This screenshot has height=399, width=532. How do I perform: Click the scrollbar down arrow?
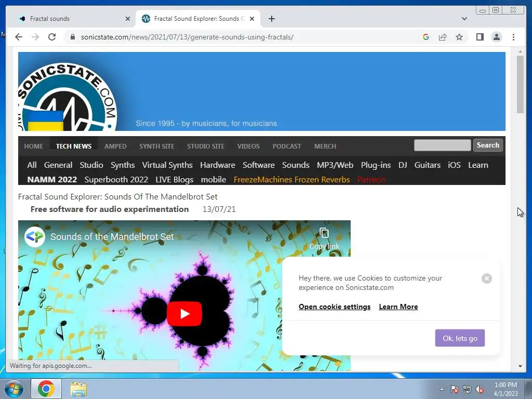point(520,366)
